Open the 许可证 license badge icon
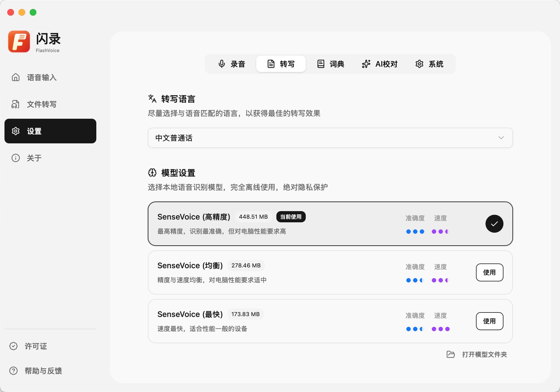This screenshot has height=392, width=560. (13, 346)
